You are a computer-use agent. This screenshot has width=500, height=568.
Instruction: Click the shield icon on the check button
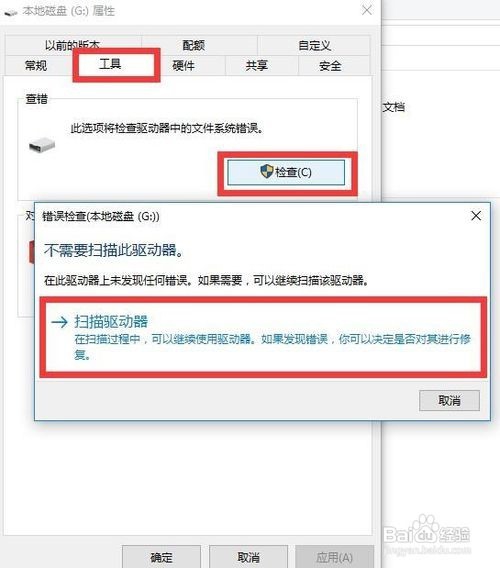pyautogui.click(x=267, y=171)
